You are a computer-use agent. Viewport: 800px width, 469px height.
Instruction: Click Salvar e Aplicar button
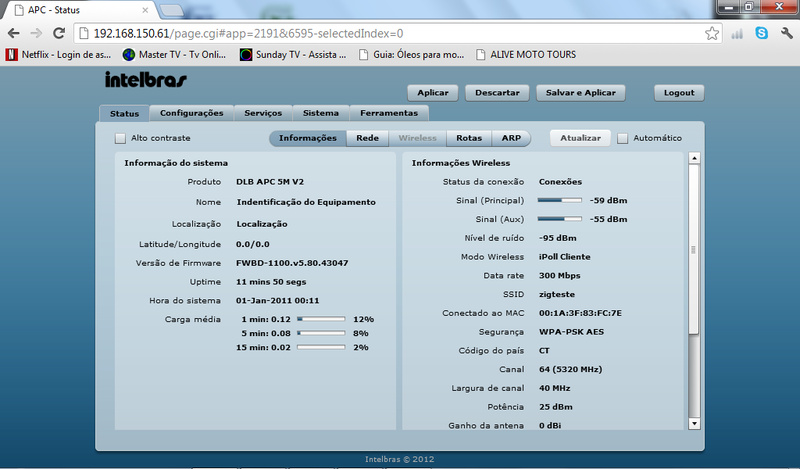coord(581,93)
